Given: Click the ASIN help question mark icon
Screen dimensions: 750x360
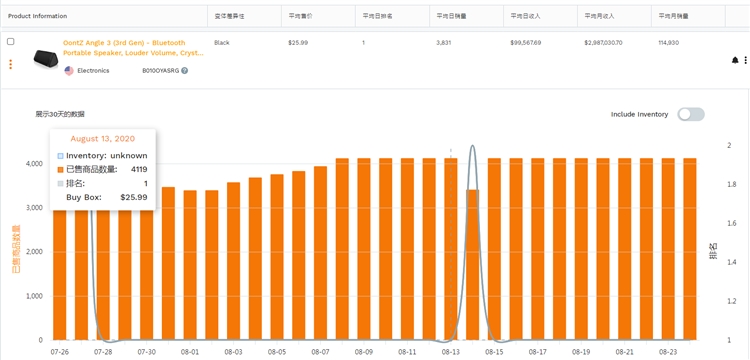Looking at the screenshot, I should click(x=185, y=71).
